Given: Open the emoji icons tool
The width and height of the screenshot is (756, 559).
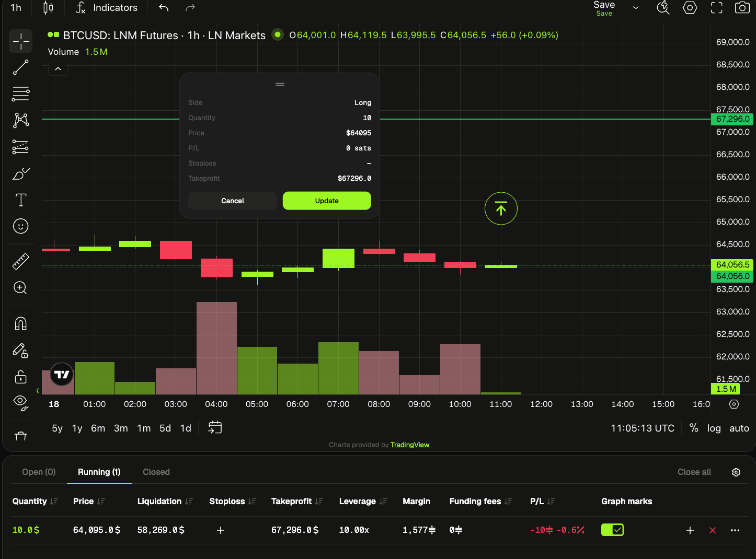Looking at the screenshot, I should (21, 226).
